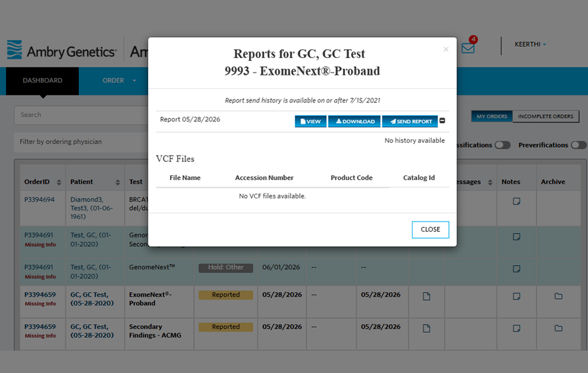Click Reported status badge for ExomeNext-Proband
The width and height of the screenshot is (588, 373).
click(x=226, y=295)
